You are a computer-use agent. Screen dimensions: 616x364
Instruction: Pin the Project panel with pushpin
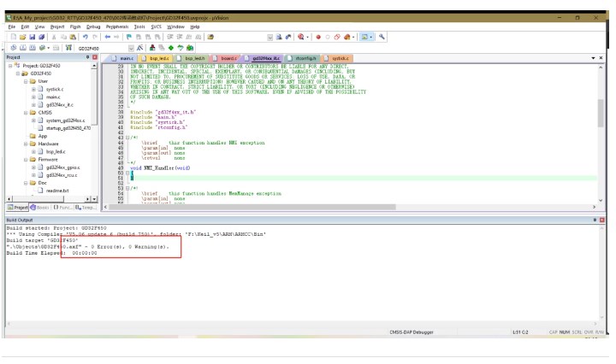click(87, 57)
